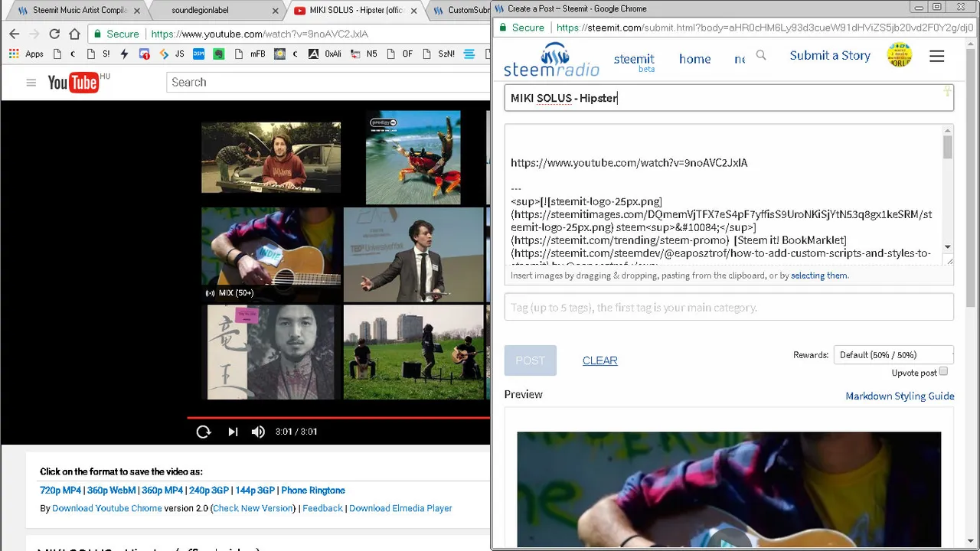Viewport: 980px width, 551px height.
Task: Open the crab on beach suggested video
Action: [413, 158]
